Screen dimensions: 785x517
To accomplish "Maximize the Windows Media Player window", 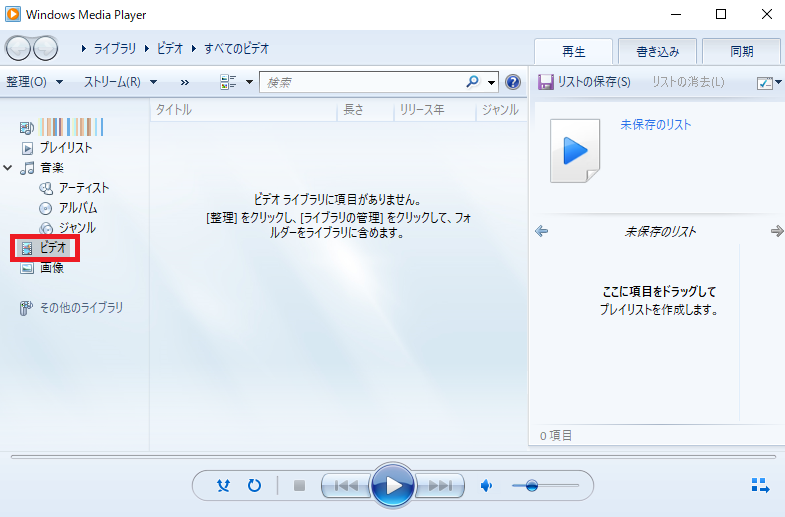I will [721, 14].
